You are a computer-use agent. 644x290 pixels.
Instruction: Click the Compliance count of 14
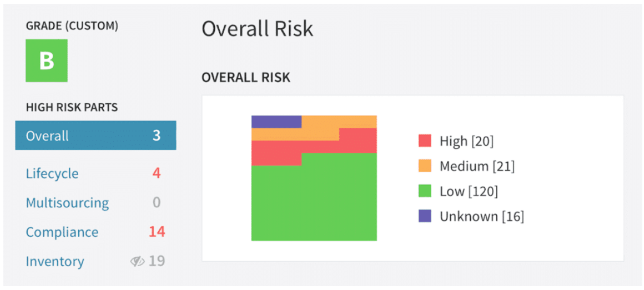tap(157, 232)
